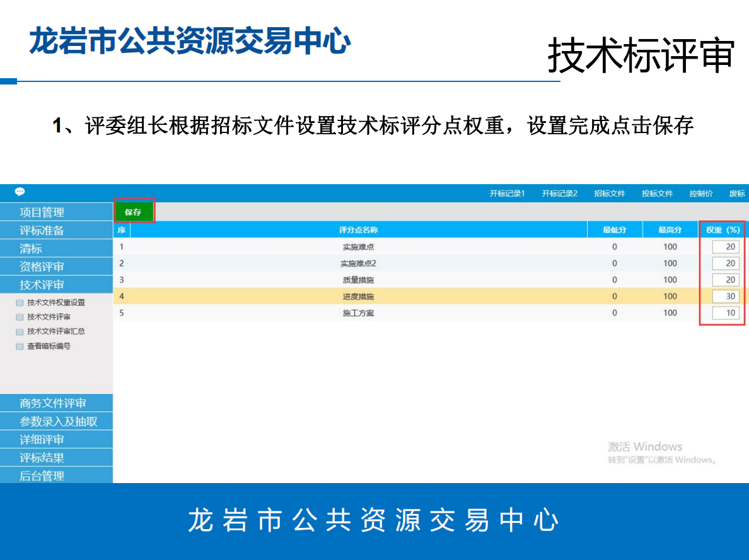Select 查看暗标编号 tree item
The height and width of the screenshot is (560, 749).
click(x=49, y=346)
